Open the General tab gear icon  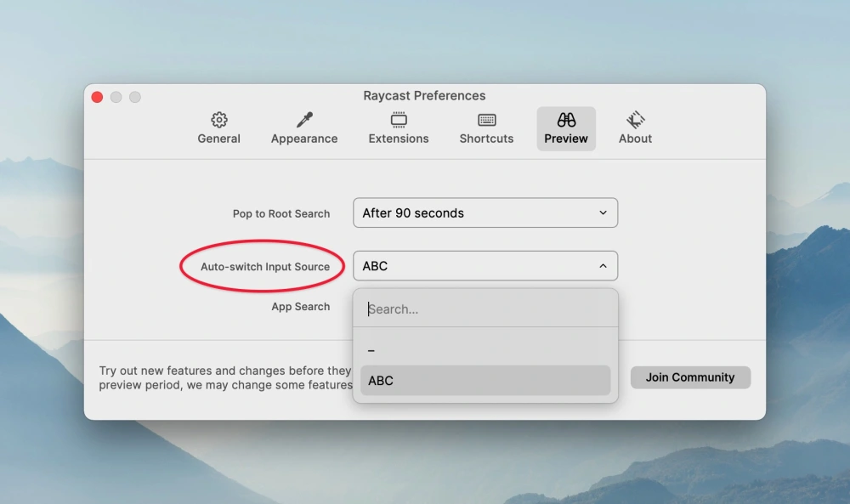coord(219,119)
